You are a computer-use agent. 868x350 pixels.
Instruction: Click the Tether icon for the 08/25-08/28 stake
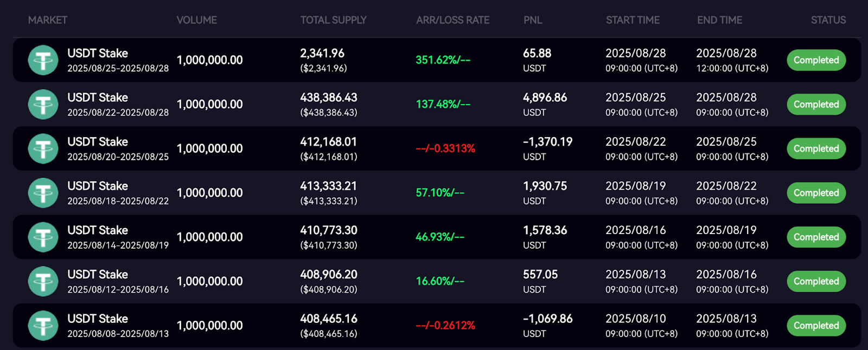point(43,60)
